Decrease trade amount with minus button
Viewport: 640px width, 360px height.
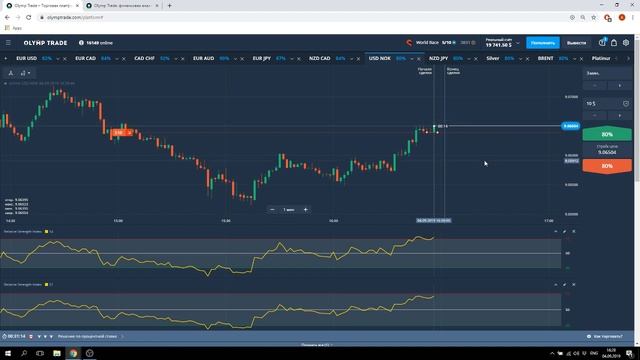click(594, 116)
